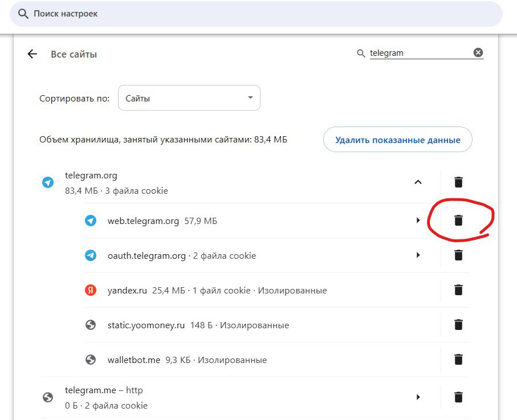Open oauth.telegram.org details arrow
This screenshot has width=517, height=420.
(x=418, y=255)
